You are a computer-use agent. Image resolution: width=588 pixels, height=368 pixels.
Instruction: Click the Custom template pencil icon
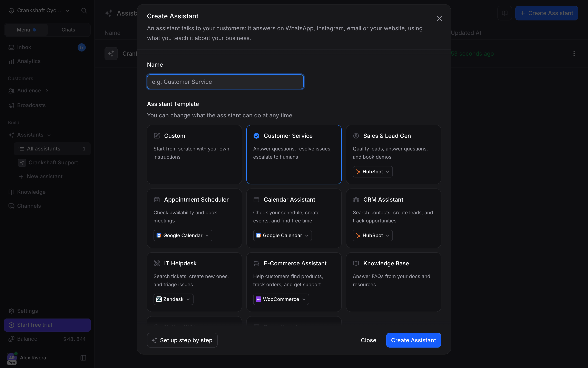[157, 136]
